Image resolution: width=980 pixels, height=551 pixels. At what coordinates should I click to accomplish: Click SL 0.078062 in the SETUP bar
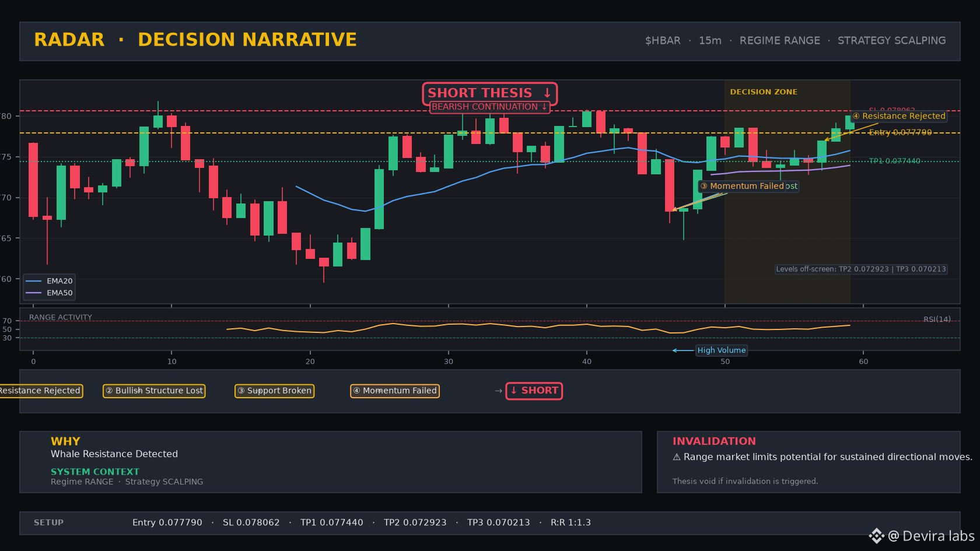point(251,523)
